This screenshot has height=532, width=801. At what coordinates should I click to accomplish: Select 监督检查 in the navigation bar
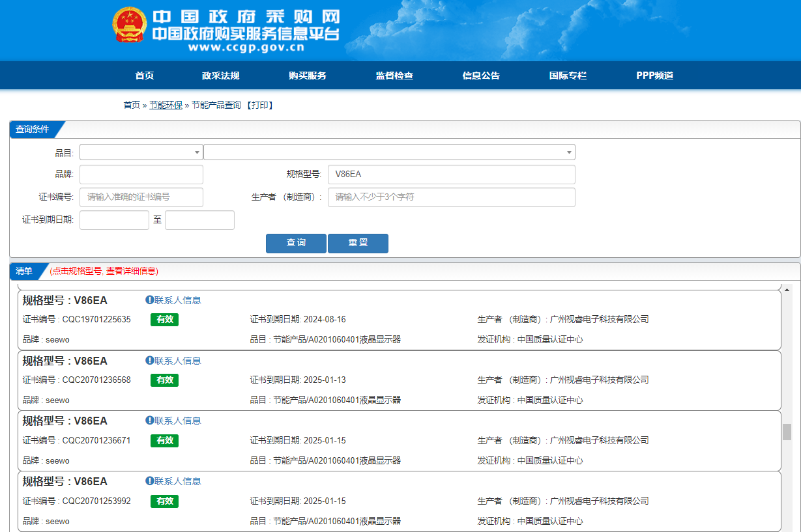point(394,76)
